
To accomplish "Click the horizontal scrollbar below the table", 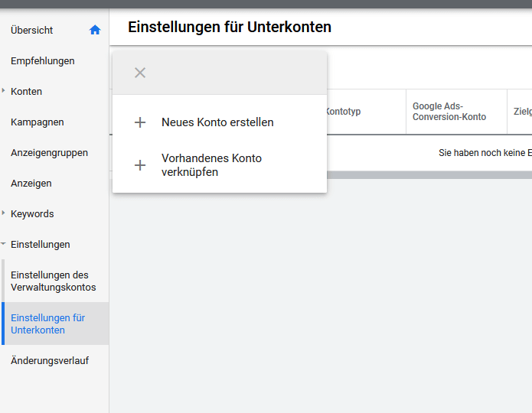I will point(429,175).
